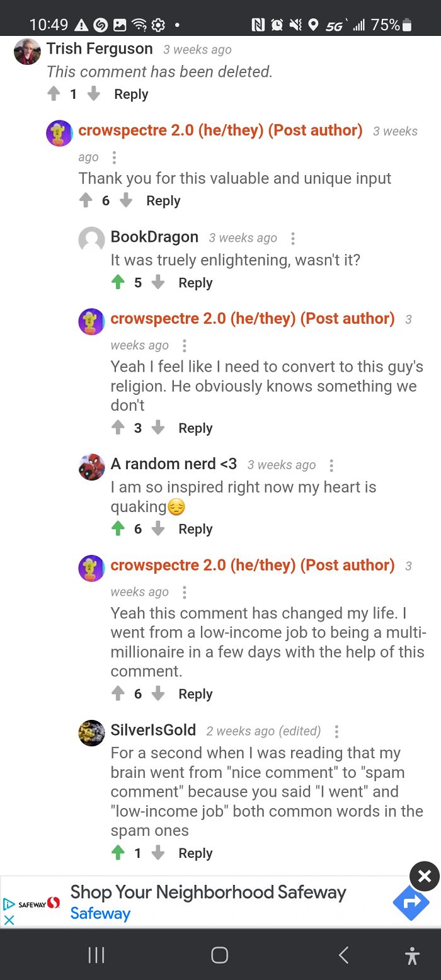
Task: Reply to Trish Ferguson's comment
Action: (131, 94)
